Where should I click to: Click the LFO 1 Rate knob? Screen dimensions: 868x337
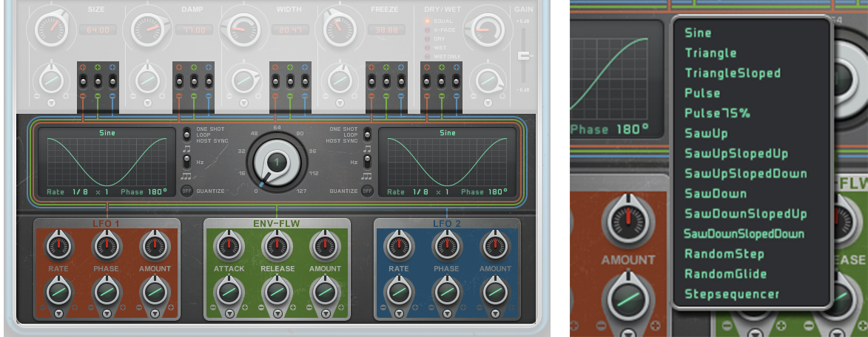click(x=58, y=245)
